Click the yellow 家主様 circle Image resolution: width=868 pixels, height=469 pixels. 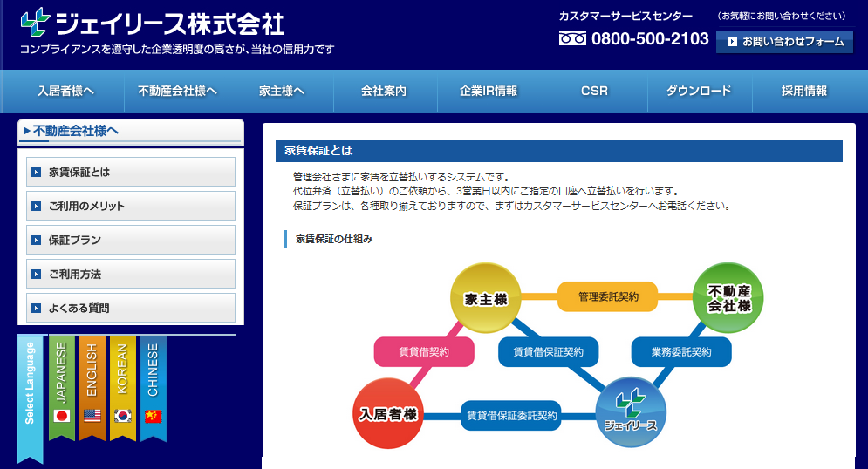coord(486,298)
